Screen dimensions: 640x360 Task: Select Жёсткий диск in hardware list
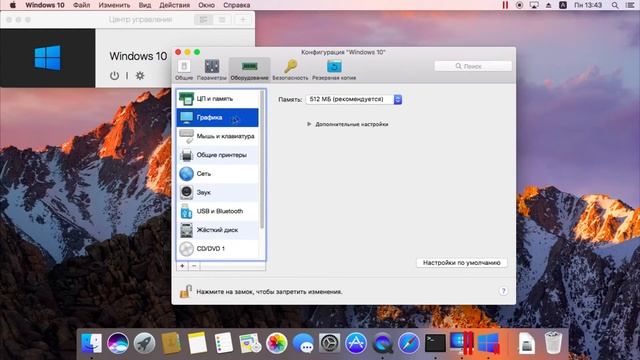[x=218, y=230]
